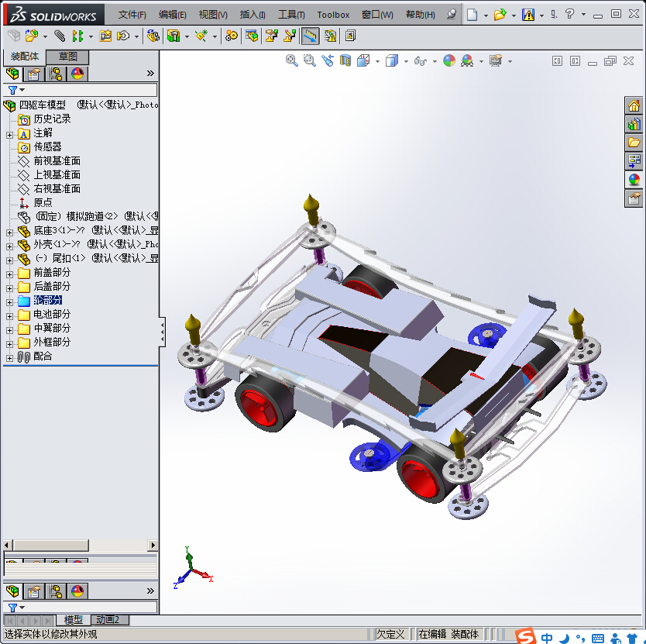Click ConfigurationManager tab icon upper panel

click(56, 74)
